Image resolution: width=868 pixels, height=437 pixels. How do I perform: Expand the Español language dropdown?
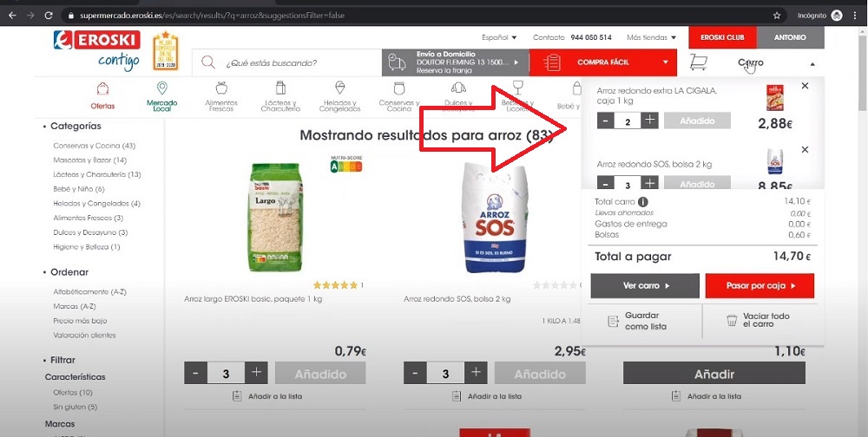click(x=499, y=37)
